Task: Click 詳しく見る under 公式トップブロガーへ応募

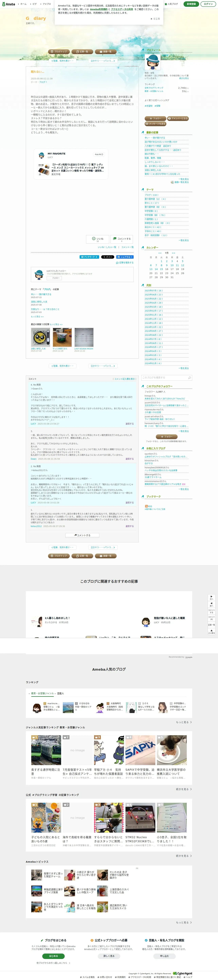Action: pyautogui.click(x=109, y=956)
